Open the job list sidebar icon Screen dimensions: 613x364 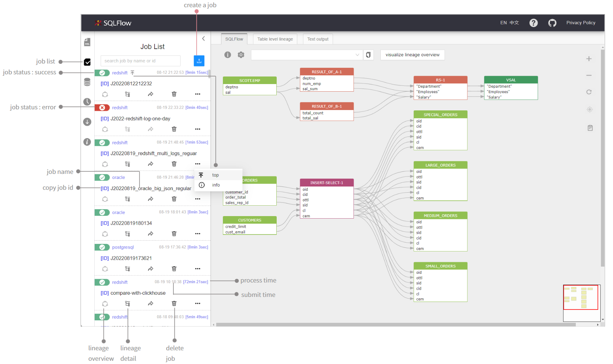click(x=87, y=62)
